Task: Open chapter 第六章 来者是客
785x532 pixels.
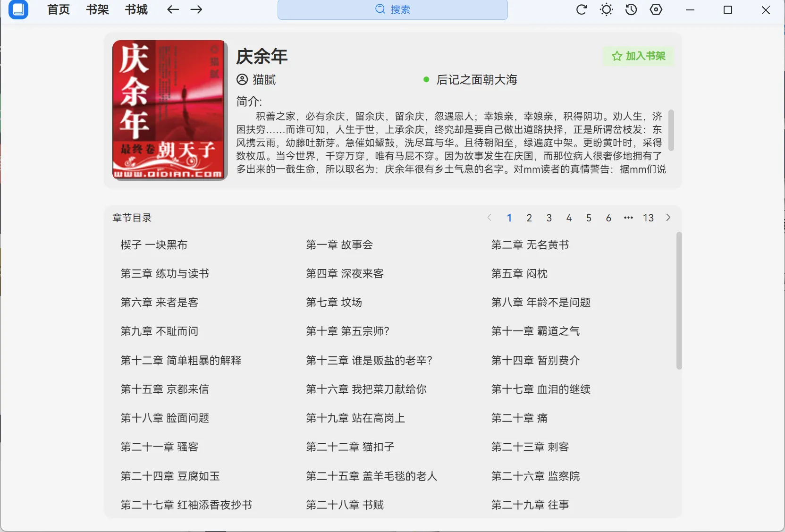Action: coord(160,302)
